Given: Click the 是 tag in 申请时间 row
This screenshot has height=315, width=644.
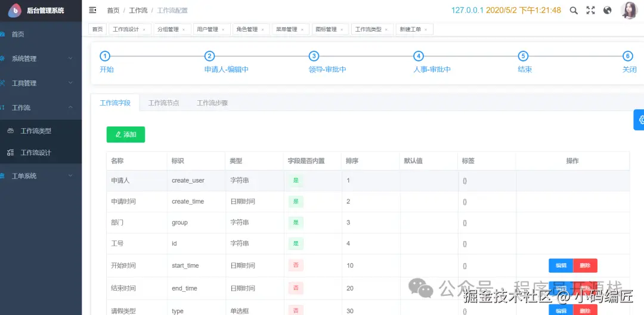Looking at the screenshot, I should click(x=296, y=201).
